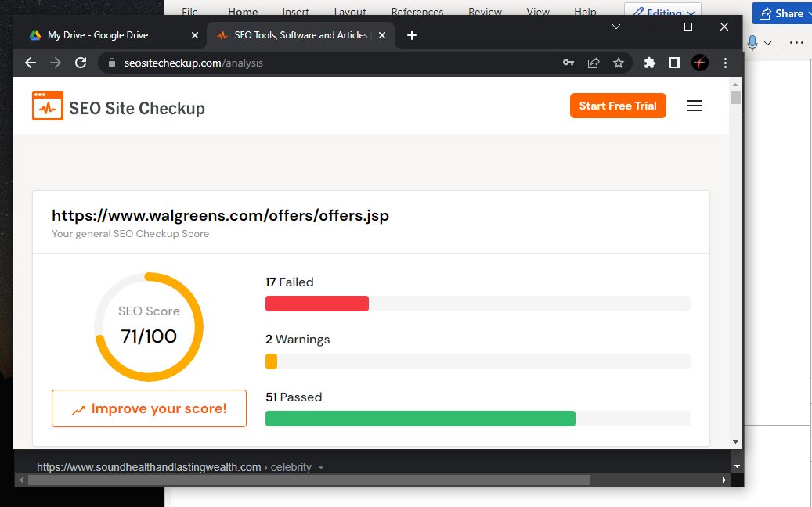The width and height of the screenshot is (812, 507).
Task: Click red 17 Failed progress bar
Action: pos(317,304)
